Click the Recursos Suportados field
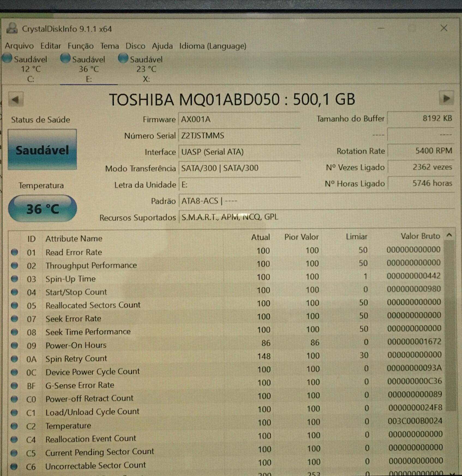 click(317, 217)
